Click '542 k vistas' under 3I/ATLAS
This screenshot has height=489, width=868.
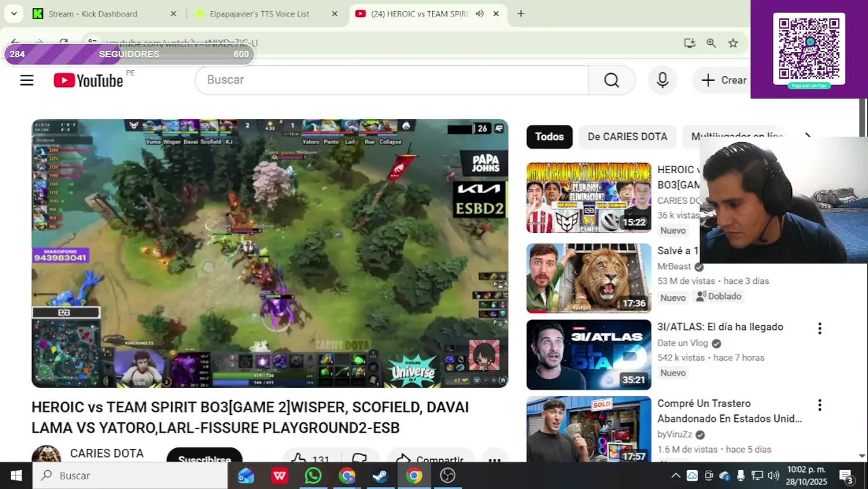681,357
